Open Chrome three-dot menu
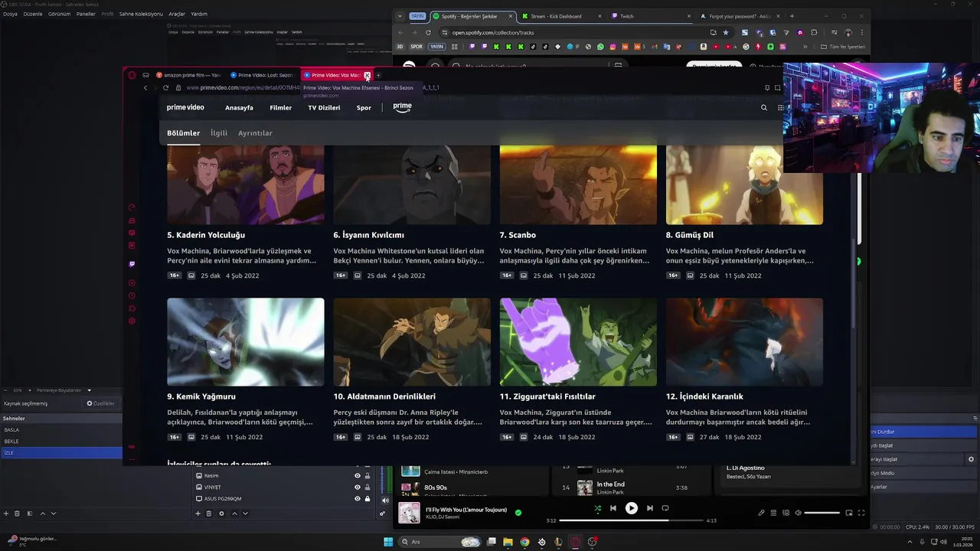This screenshot has width=980, height=551. tap(862, 33)
